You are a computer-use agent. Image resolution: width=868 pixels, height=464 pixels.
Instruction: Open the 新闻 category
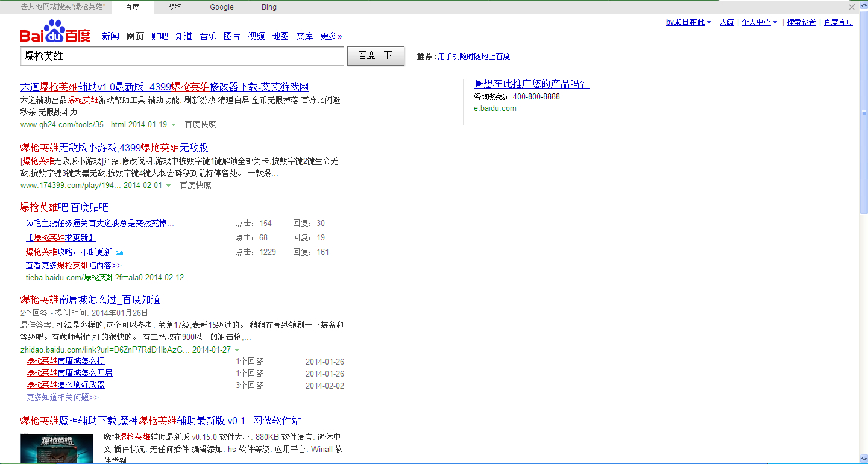pyautogui.click(x=111, y=36)
